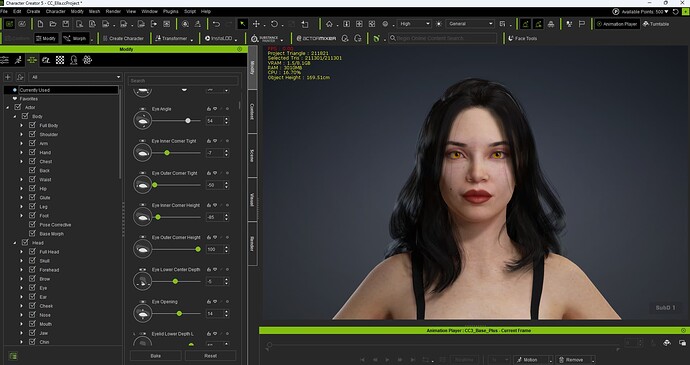Viewport: 690px width, 365px height.
Task: Click the Reset button
Action: click(210, 356)
